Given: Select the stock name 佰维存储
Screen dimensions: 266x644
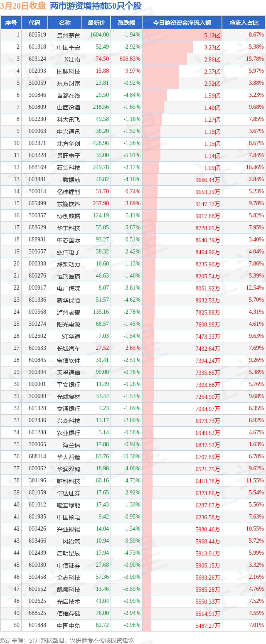Looking at the screenshot, I should point(69,614).
